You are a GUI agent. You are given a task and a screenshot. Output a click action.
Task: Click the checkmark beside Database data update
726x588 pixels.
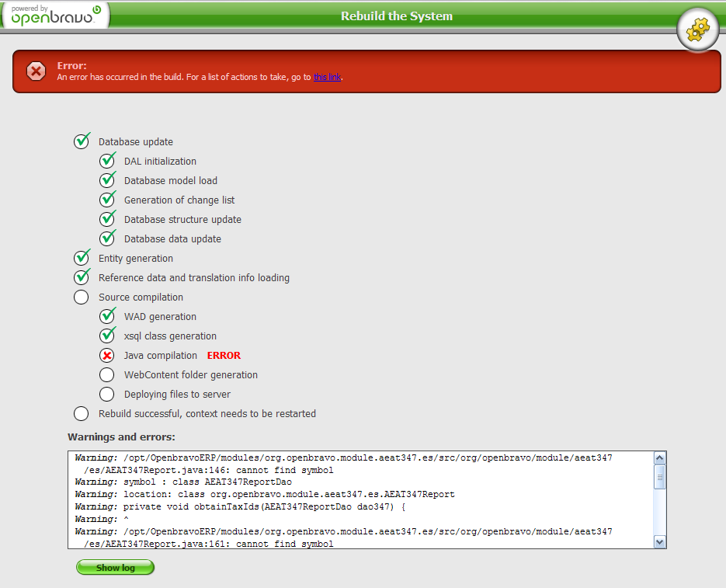click(107, 238)
